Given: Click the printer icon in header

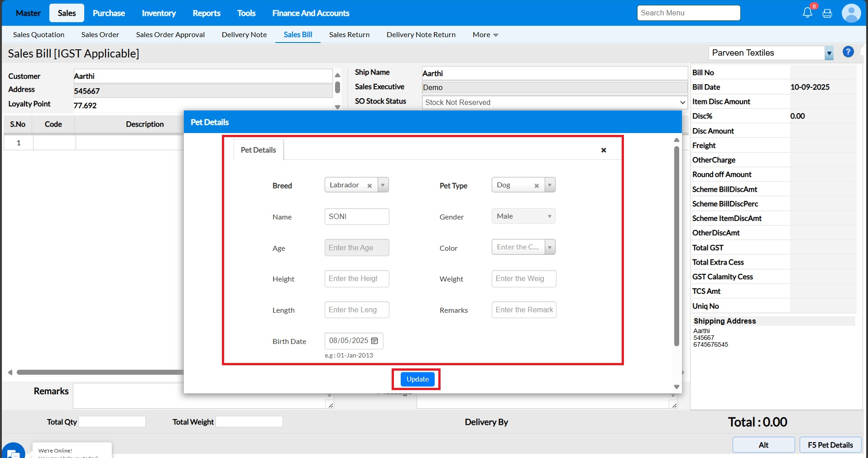Looking at the screenshot, I should (827, 13).
